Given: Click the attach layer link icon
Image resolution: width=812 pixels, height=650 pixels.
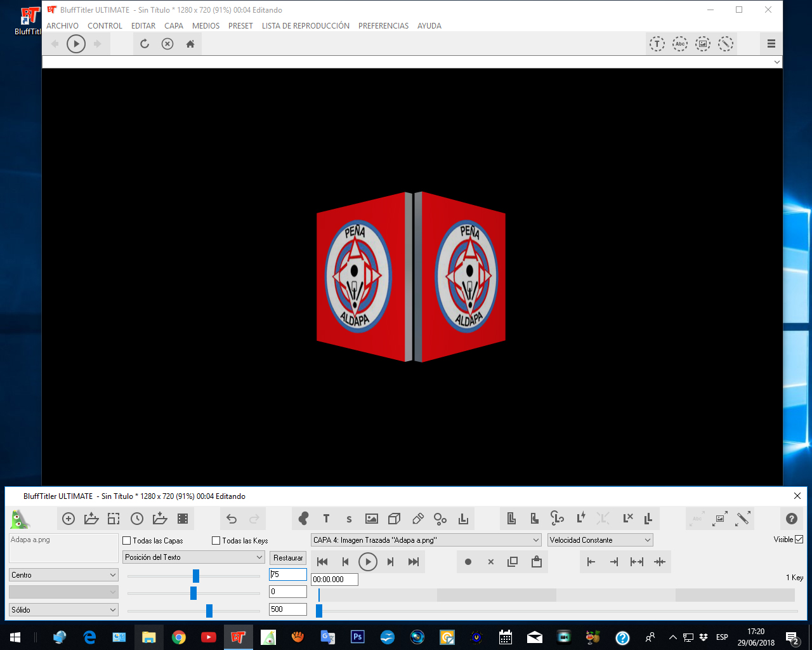Looking at the screenshot, I should (557, 518).
